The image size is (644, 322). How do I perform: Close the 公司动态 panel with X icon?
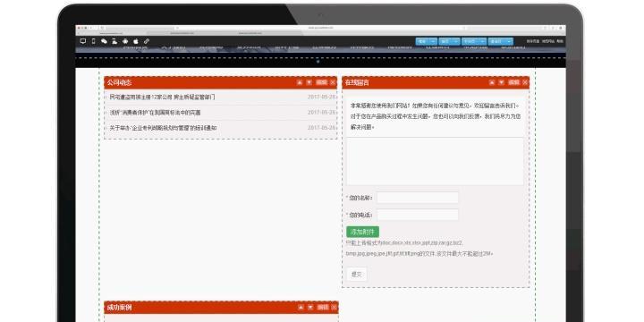coord(333,82)
